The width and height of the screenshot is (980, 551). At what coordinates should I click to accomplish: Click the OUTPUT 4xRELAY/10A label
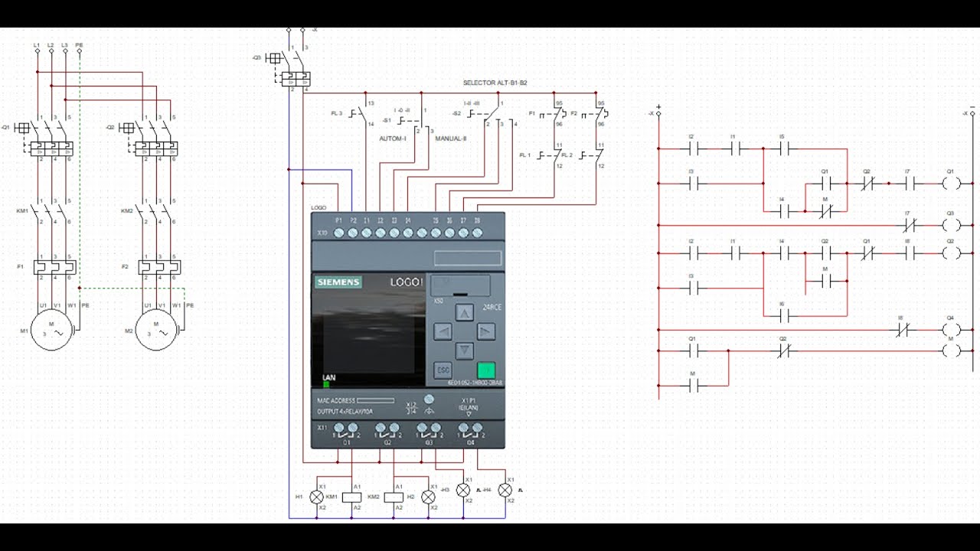click(x=345, y=412)
